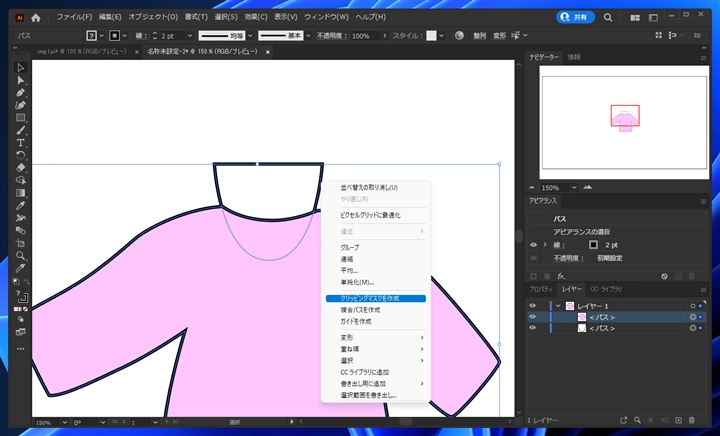Click Collect for Export icon in Layers panel

pos(624,420)
